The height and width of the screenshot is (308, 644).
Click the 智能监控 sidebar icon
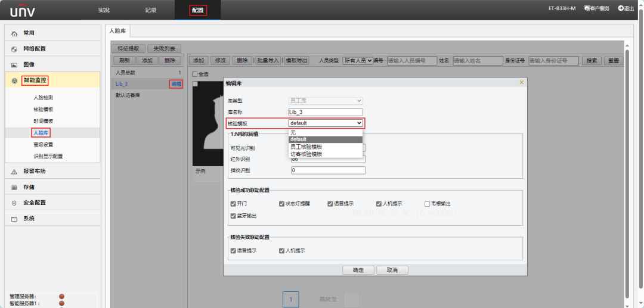click(x=14, y=81)
